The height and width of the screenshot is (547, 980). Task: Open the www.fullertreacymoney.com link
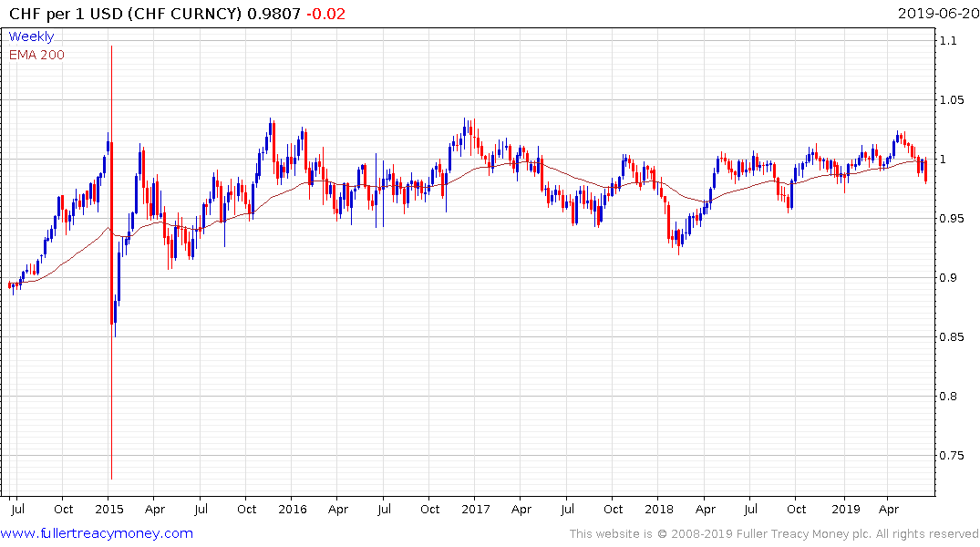(x=97, y=533)
